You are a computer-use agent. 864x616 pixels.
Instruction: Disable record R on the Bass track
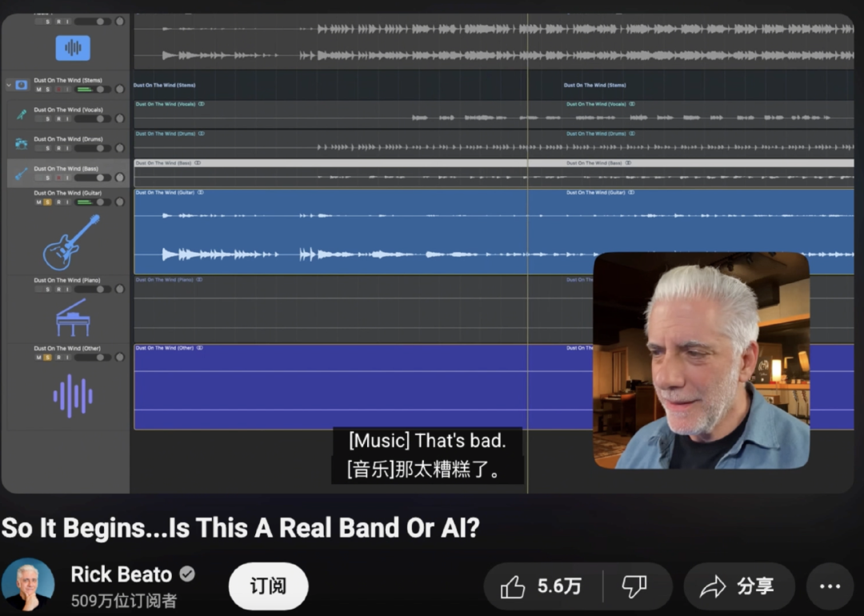(x=59, y=178)
